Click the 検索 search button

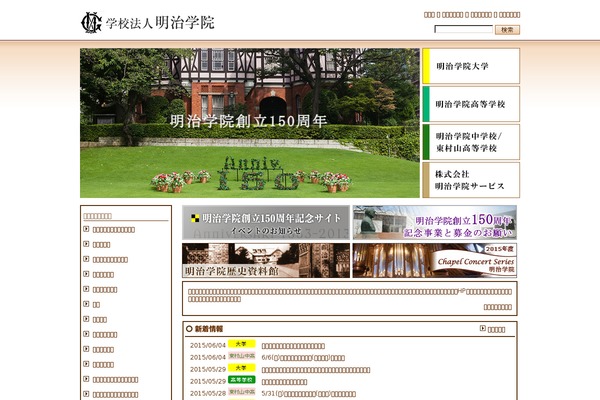point(507,29)
